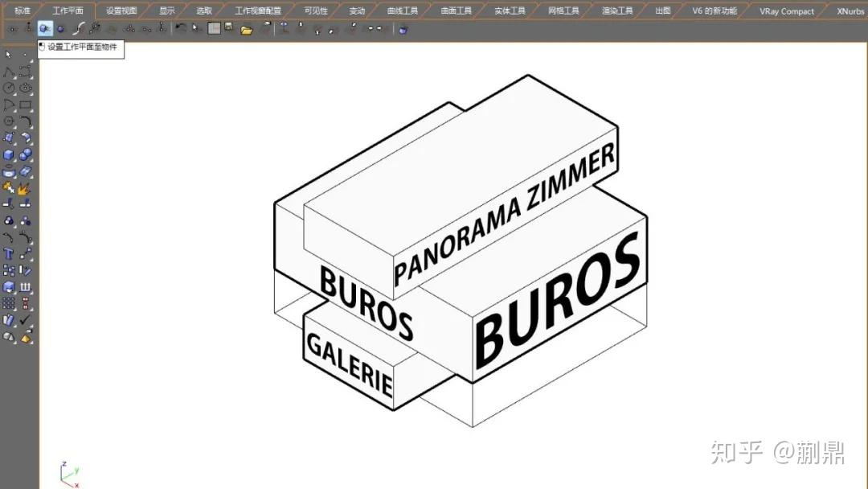Screen dimensions: 868x489
Task: Select the Rectangle tool
Action: 26,105
